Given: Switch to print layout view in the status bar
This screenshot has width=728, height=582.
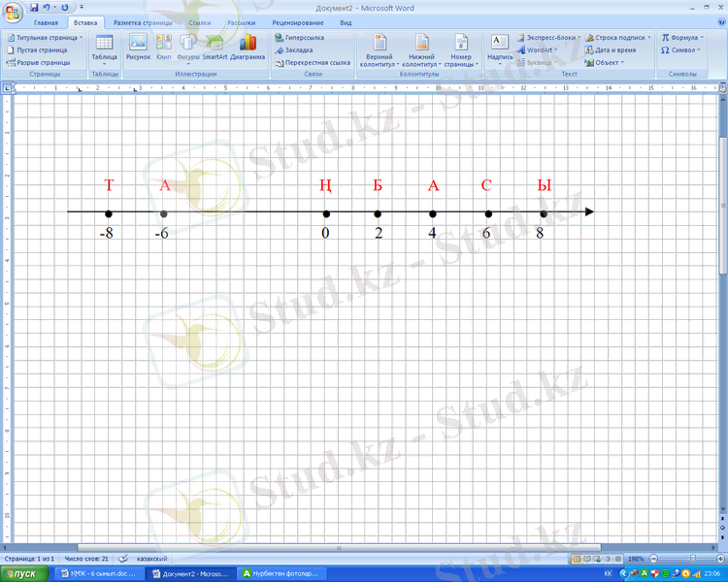Looking at the screenshot, I should 578,560.
